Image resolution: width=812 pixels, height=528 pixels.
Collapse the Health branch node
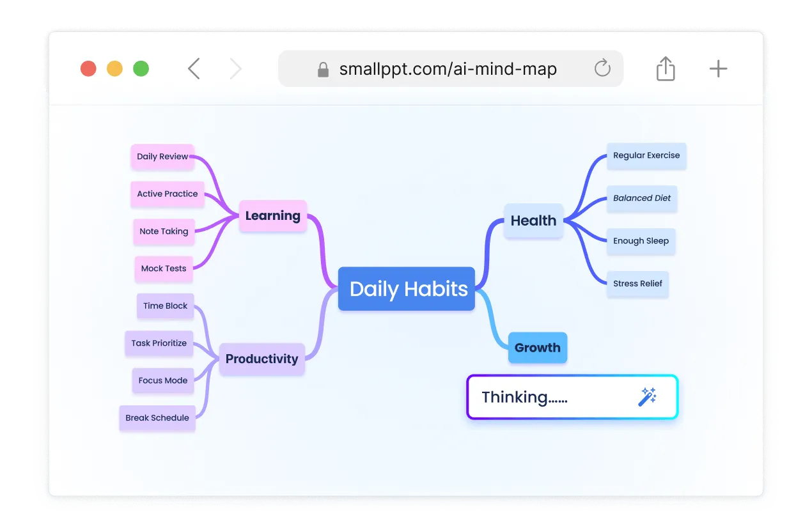pyautogui.click(x=533, y=221)
